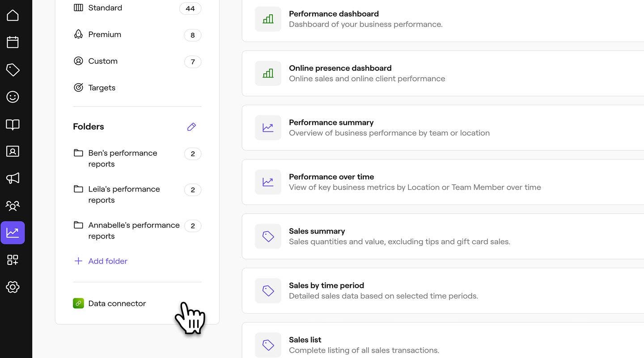This screenshot has width=644, height=358.
Task: Open the Team members icon
Action: coord(13,206)
